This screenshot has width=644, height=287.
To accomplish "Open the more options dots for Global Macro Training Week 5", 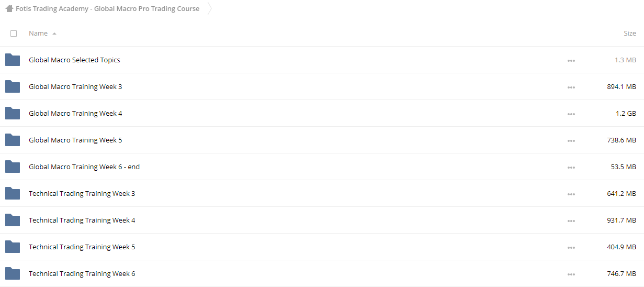I will (571, 140).
